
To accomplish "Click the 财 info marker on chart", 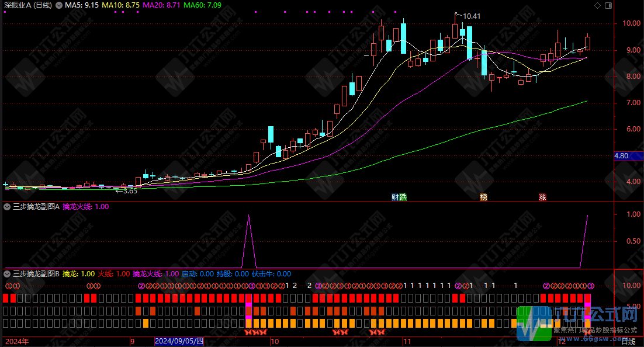I will tap(396, 197).
